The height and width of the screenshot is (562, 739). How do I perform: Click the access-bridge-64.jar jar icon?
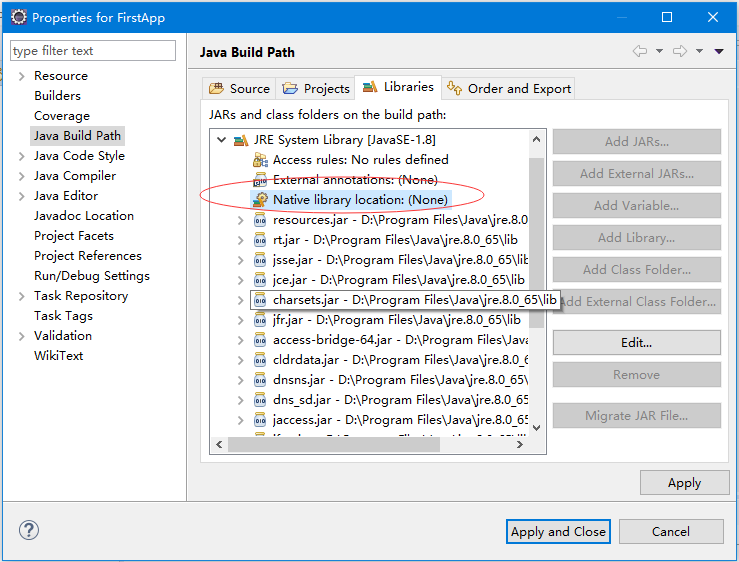(260, 339)
